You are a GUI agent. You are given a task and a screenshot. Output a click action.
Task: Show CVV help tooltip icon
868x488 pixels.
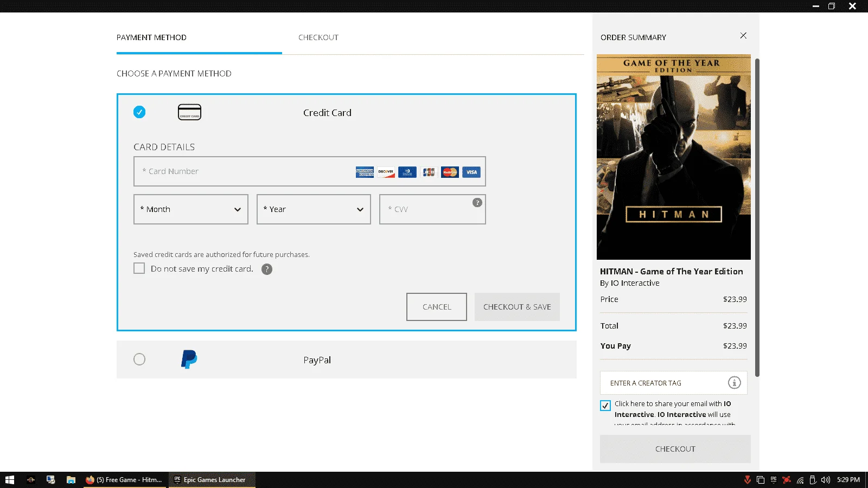tap(477, 202)
